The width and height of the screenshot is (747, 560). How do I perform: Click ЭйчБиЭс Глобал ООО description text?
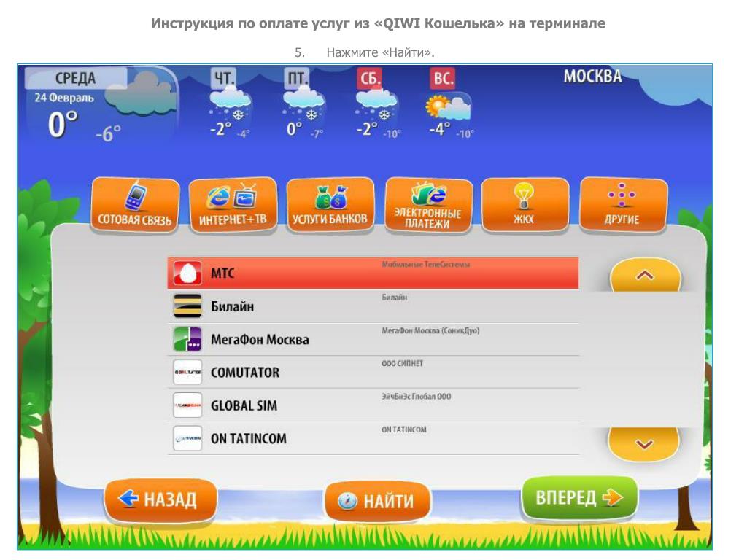[416, 396]
